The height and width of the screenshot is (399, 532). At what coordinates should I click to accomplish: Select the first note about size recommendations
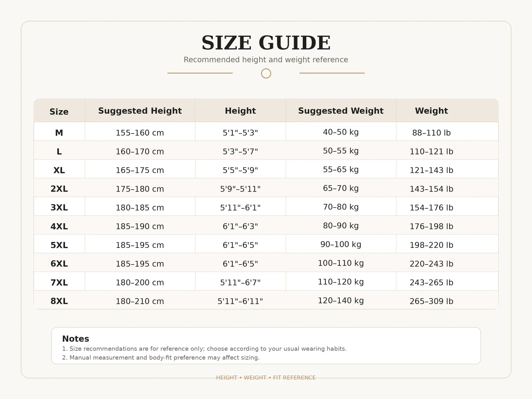pyautogui.click(x=204, y=349)
